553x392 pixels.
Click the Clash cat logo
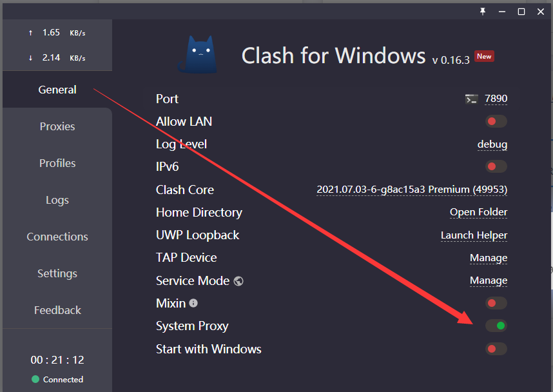[x=199, y=55]
